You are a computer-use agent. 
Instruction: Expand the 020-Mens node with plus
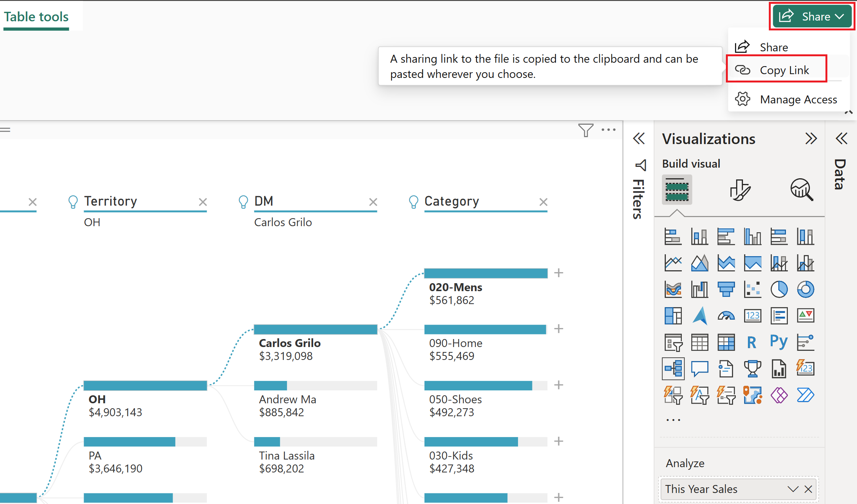click(558, 273)
